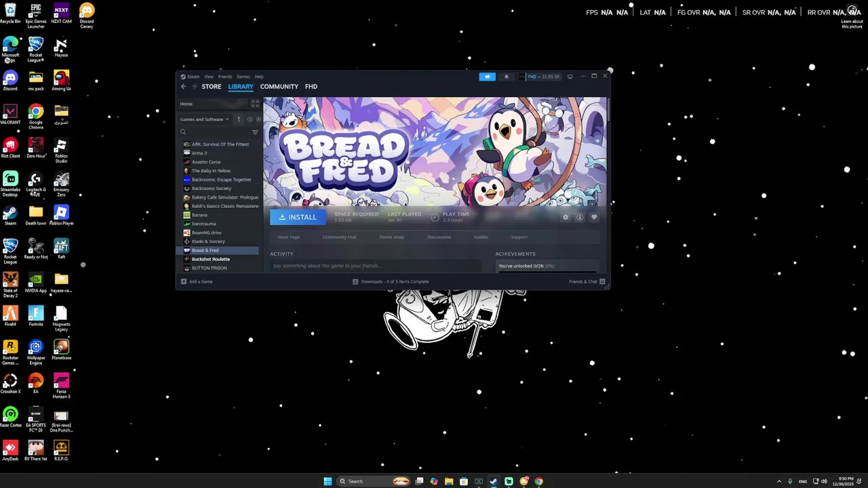Click the taskbar Search box
868x488 pixels.
375,481
